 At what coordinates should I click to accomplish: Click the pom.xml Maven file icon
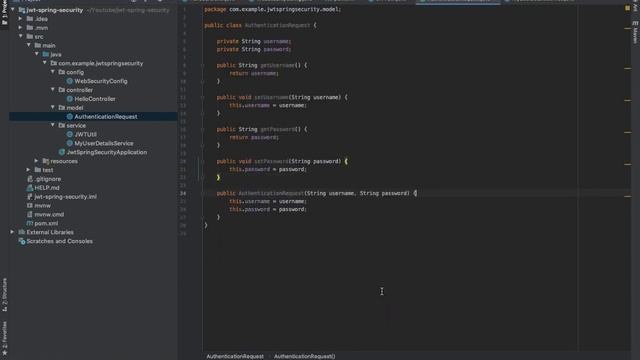pos(30,223)
